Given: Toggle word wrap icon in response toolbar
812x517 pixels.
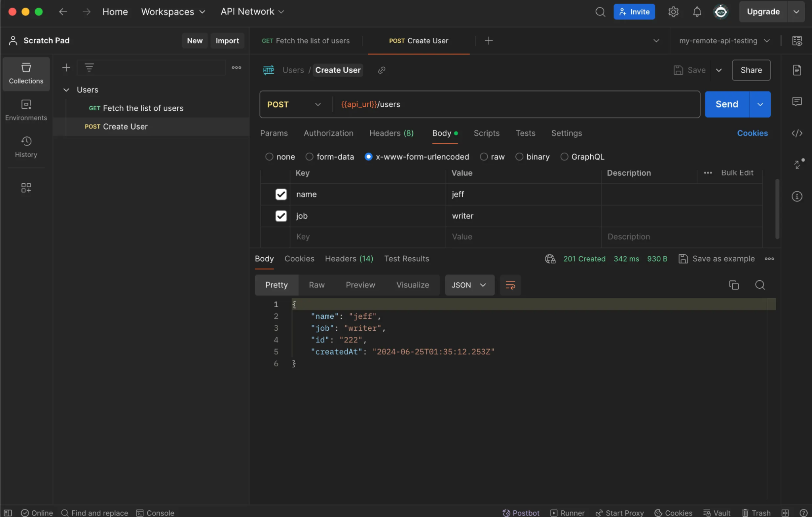Looking at the screenshot, I should click(510, 285).
